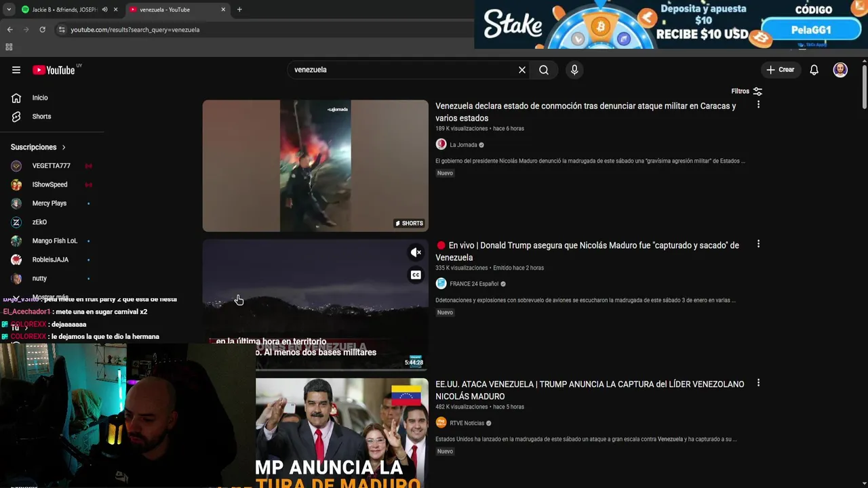The image size is (868, 488).
Task: Open the RTVE Maduro video thumbnail
Action: (342, 432)
